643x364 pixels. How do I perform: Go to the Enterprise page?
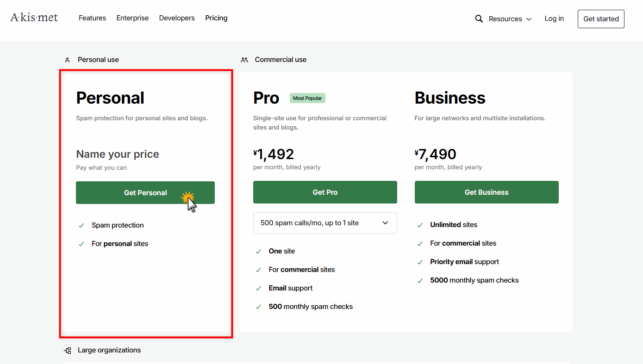tap(132, 18)
